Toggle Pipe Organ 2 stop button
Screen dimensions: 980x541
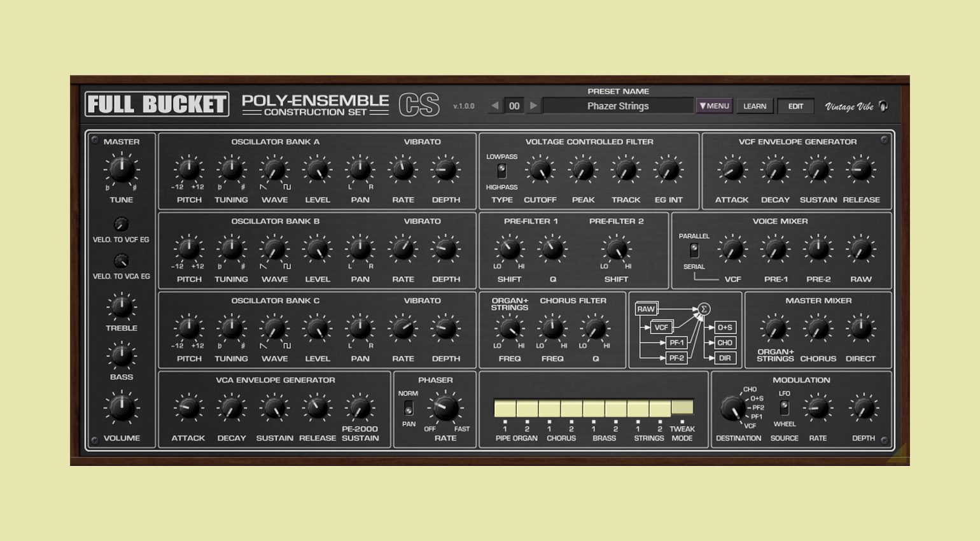pyautogui.click(x=528, y=408)
